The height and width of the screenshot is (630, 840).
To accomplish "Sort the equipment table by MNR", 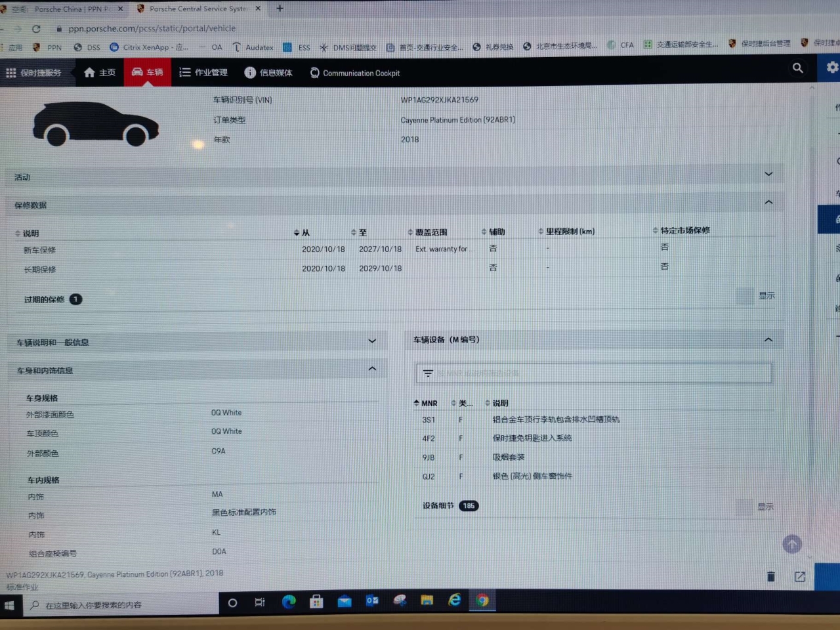I will (425, 403).
